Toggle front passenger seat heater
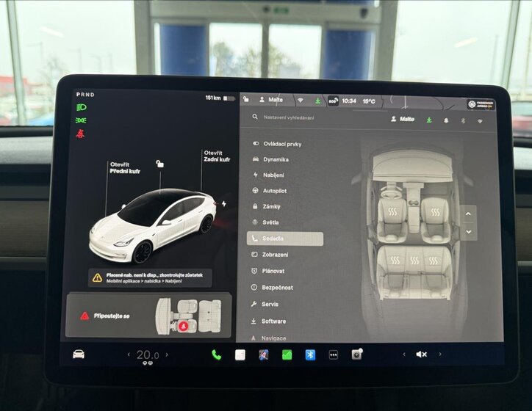Screen dimensions: 532x411 pyautogui.click(x=435, y=212)
